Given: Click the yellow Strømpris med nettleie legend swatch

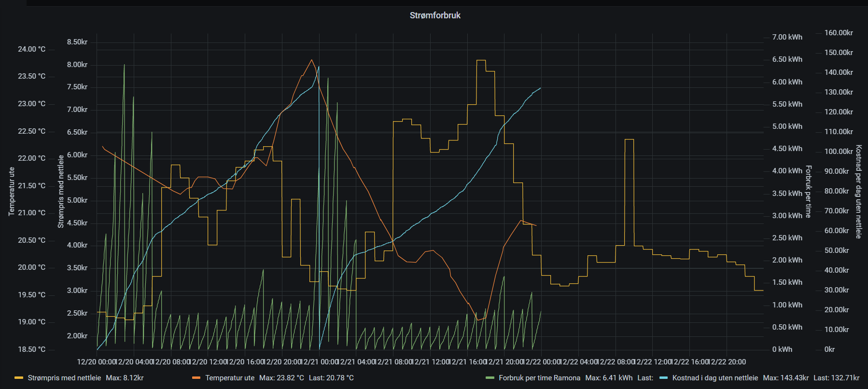Looking at the screenshot, I should coord(19,378).
